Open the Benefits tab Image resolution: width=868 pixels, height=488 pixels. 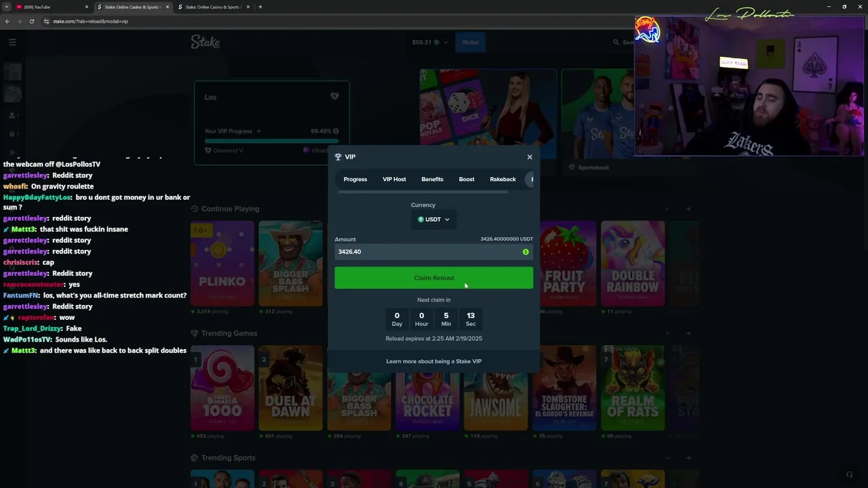pyautogui.click(x=432, y=179)
